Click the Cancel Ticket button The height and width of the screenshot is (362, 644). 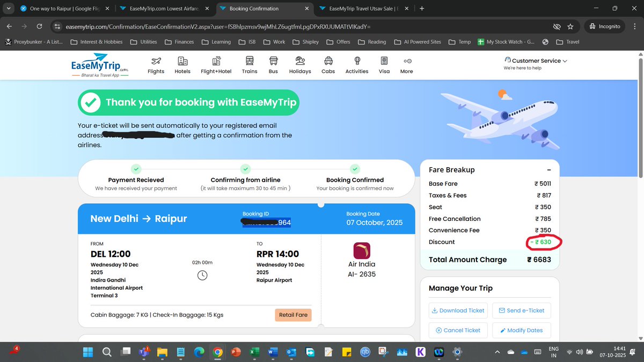(x=458, y=330)
